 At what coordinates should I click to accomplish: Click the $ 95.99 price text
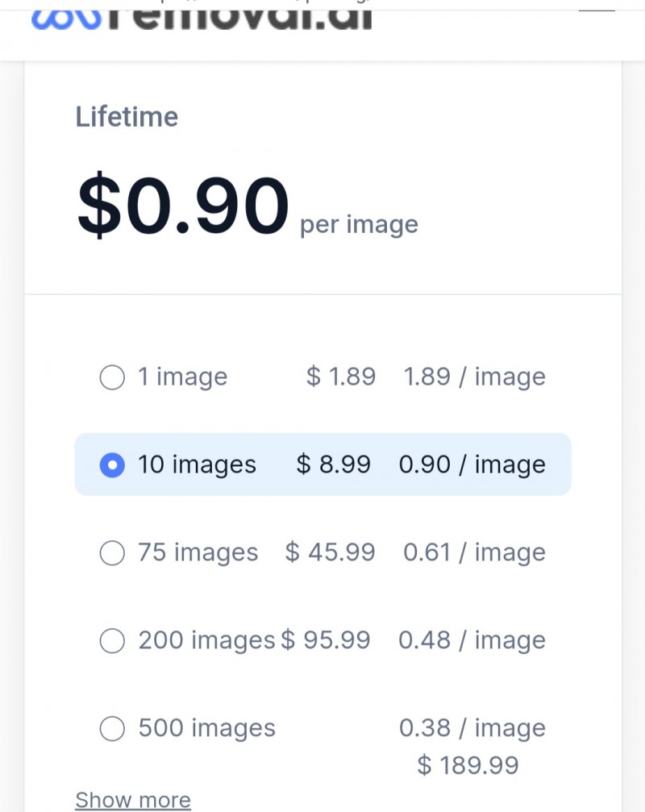[326, 640]
